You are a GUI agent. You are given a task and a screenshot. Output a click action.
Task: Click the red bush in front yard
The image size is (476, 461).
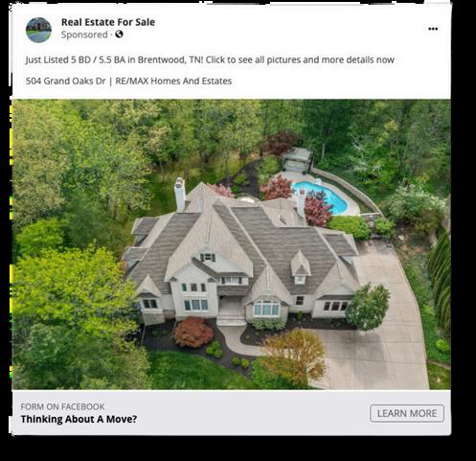193,333
